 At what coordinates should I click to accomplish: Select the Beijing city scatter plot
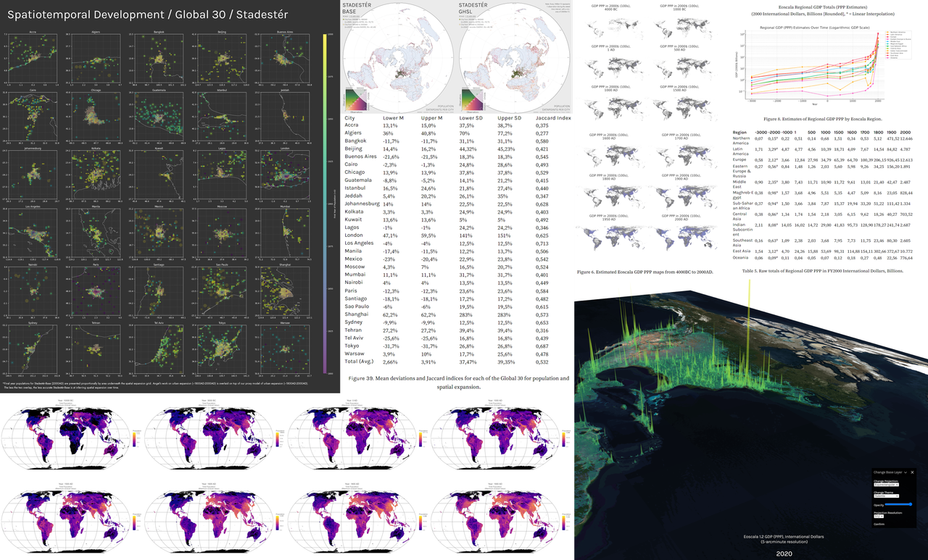(221, 57)
